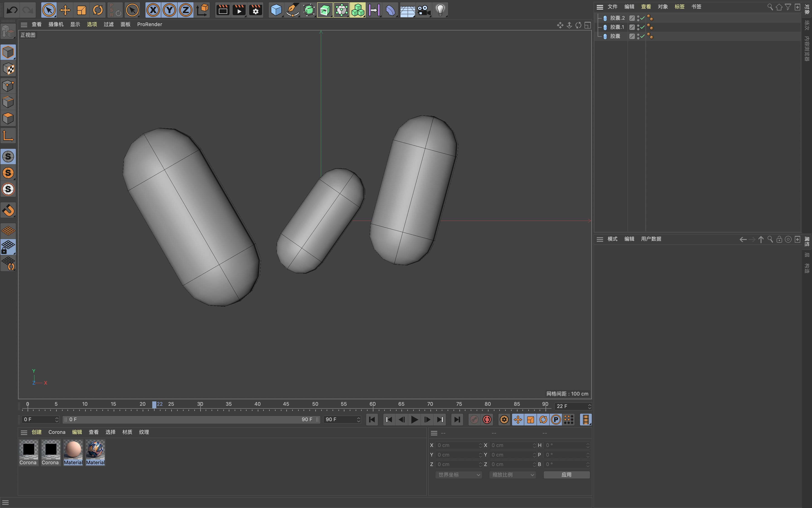Add an Extrude generator object
This screenshot has height=508, width=812.
(325, 10)
